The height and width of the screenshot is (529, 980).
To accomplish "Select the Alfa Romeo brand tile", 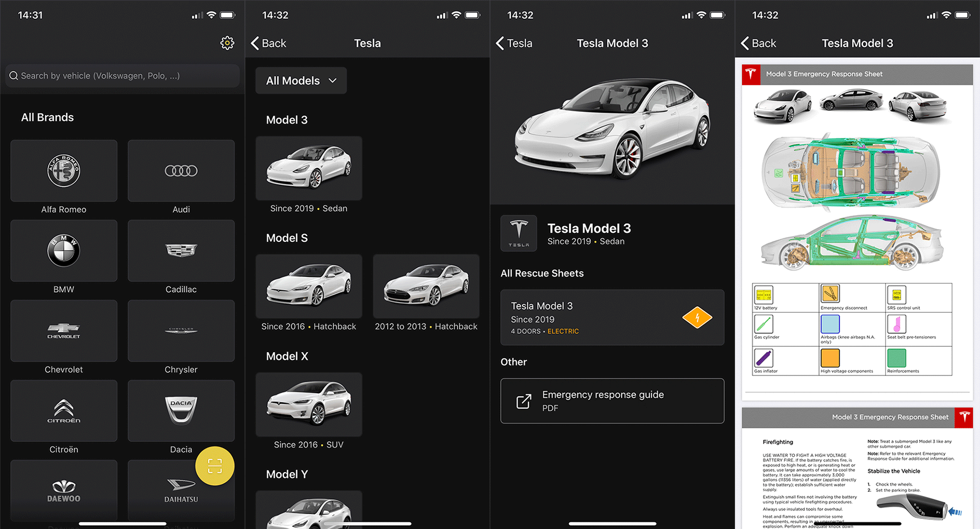I will 64,171.
